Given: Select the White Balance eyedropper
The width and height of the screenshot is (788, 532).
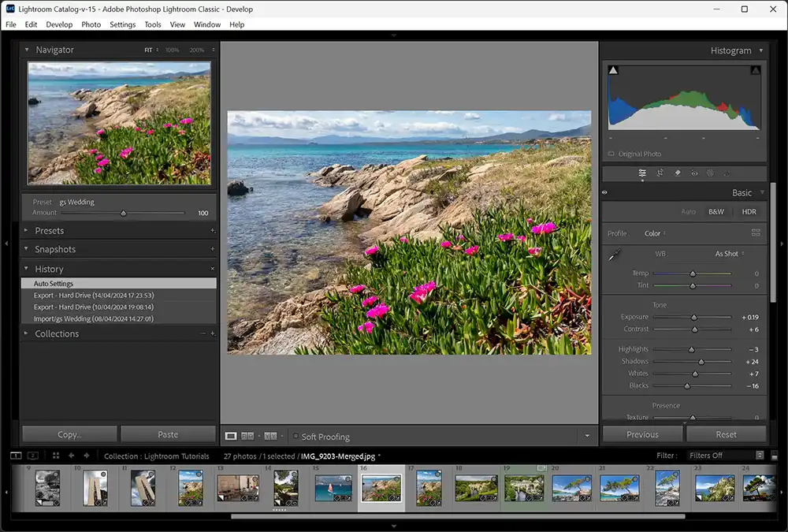Looking at the screenshot, I should [613, 255].
